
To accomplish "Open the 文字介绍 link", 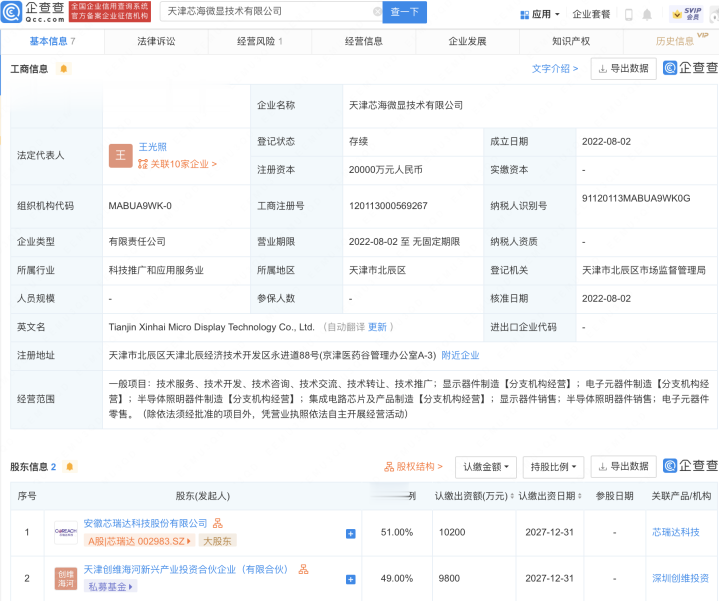I will click(555, 69).
